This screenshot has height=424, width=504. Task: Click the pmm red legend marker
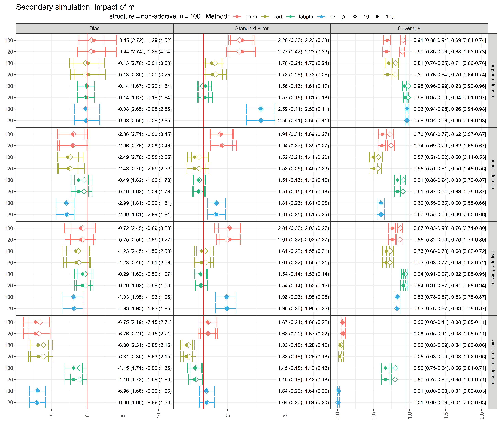pos(237,17)
